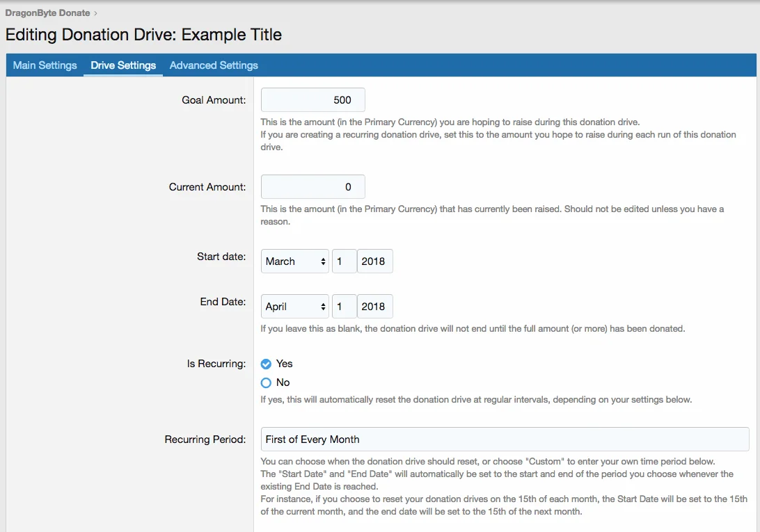760x532 pixels.
Task: Click the Start date year field
Action: (x=374, y=261)
